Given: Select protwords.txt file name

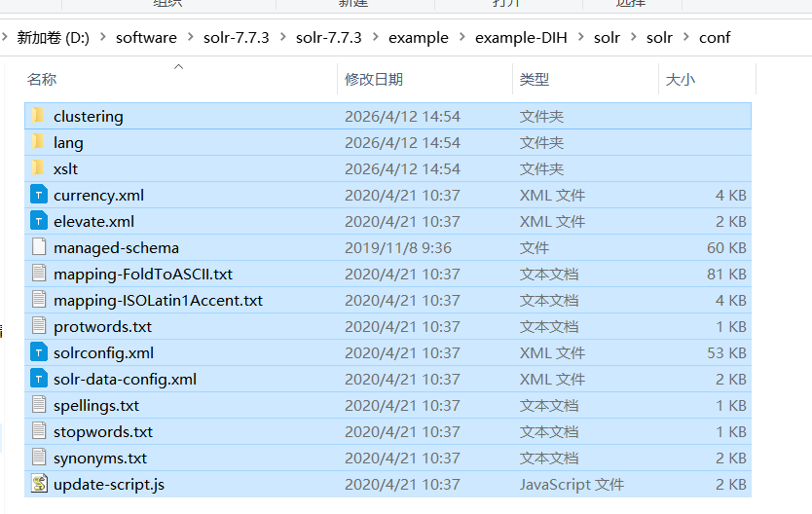Looking at the screenshot, I should coord(102,327).
